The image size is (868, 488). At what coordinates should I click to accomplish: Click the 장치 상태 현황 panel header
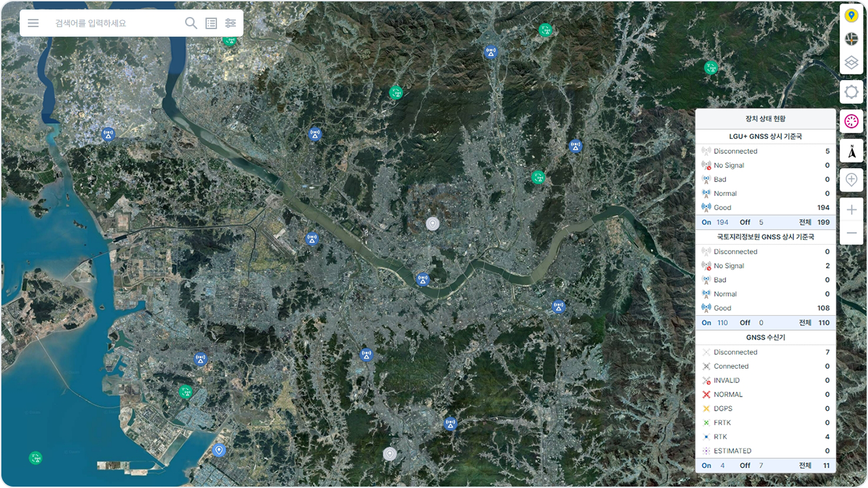click(766, 119)
